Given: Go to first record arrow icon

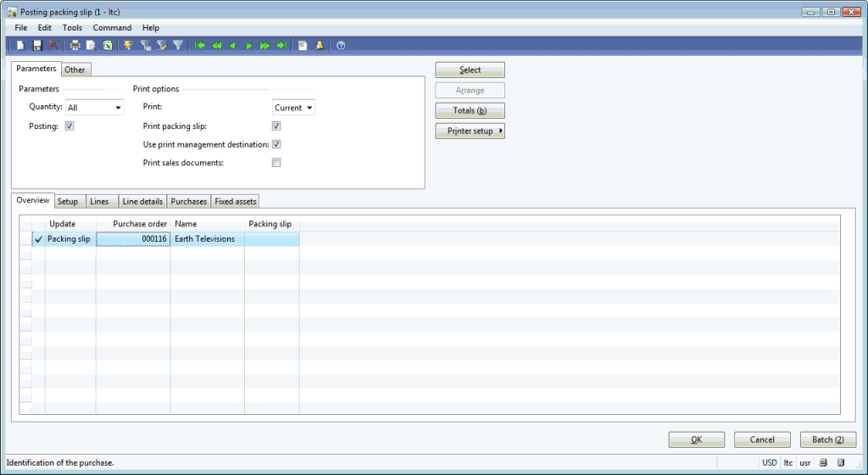Looking at the screenshot, I should click(199, 46).
